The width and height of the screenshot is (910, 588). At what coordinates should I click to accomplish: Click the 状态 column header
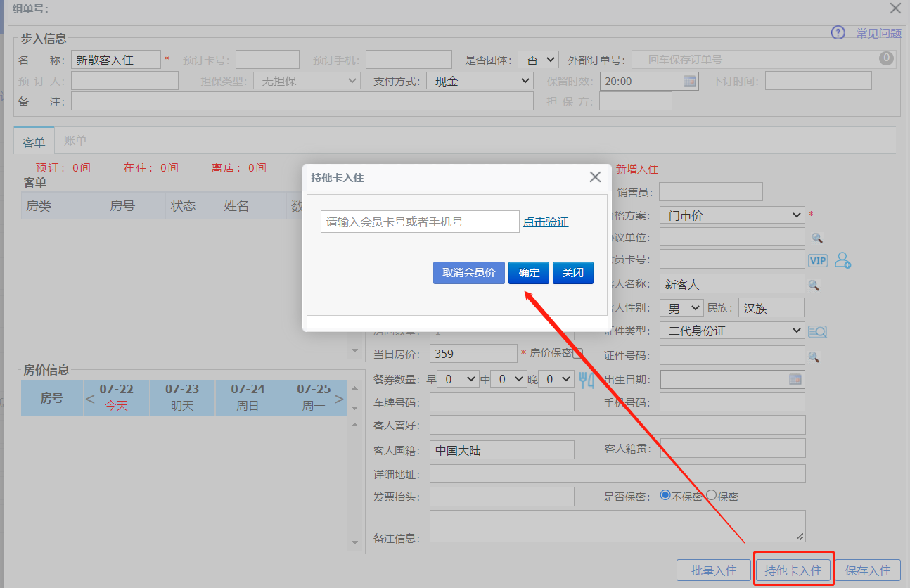click(x=191, y=205)
